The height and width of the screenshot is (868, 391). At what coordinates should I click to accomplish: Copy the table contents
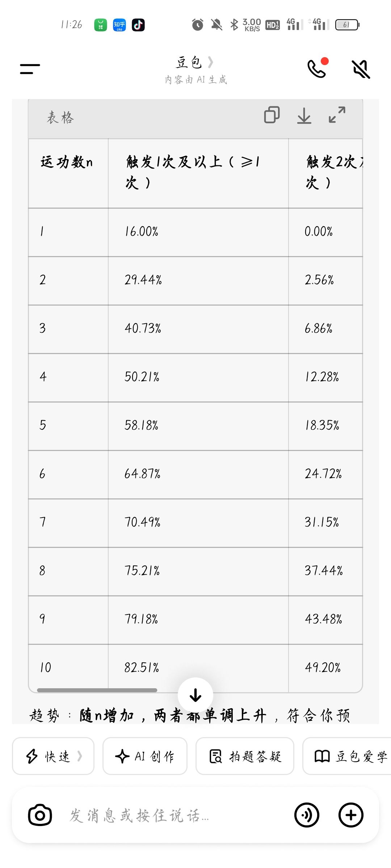(272, 115)
